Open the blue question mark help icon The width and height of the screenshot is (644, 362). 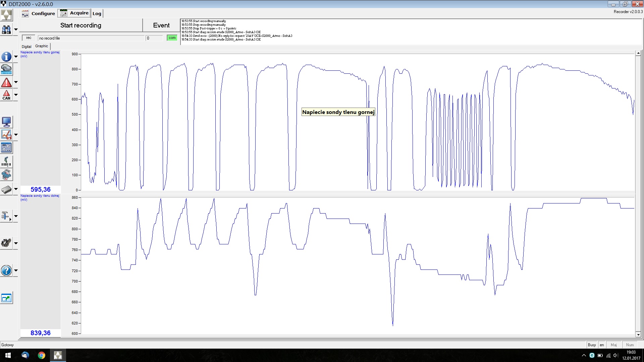click(6, 270)
